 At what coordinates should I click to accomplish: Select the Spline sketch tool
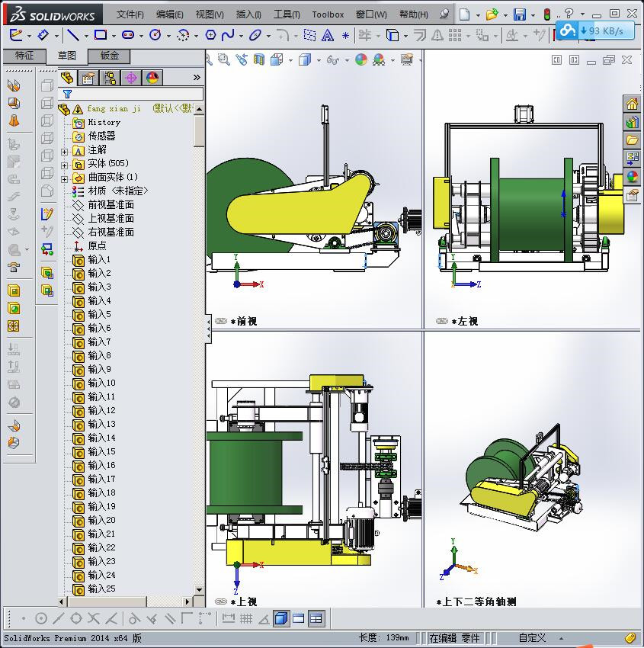click(x=228, y=35)
